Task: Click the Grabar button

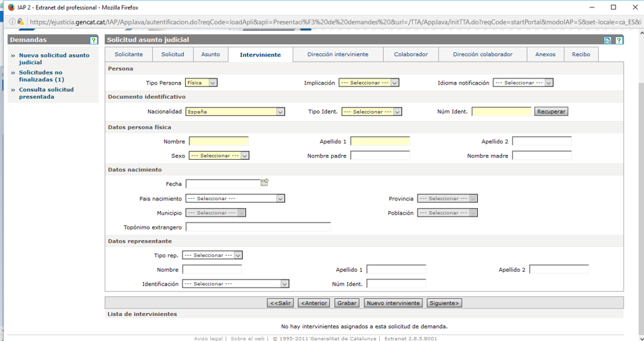Action: 347,303
